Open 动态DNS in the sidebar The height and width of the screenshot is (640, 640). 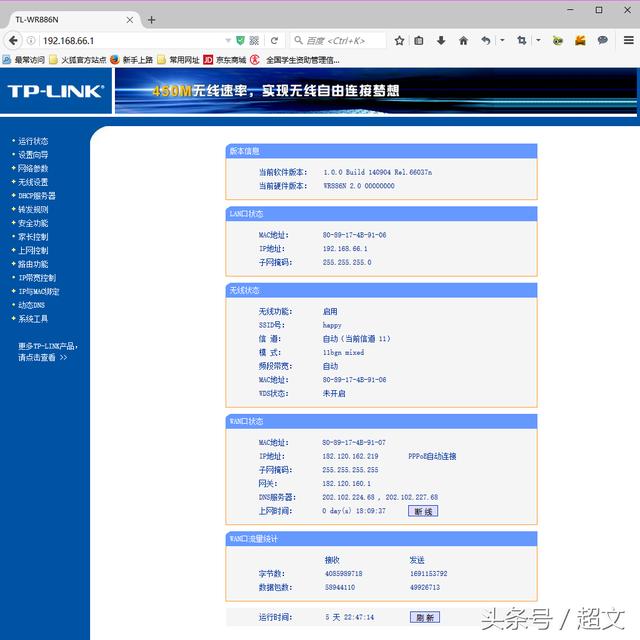31,305
